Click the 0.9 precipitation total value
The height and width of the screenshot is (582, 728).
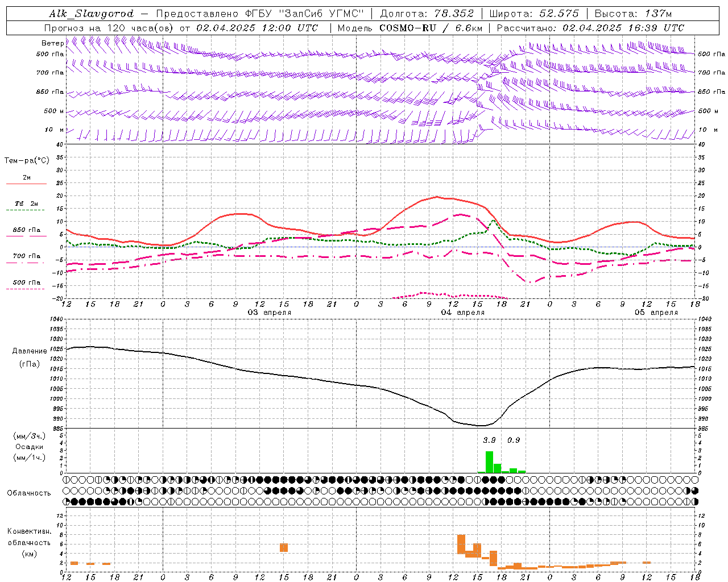pos(514,440)
